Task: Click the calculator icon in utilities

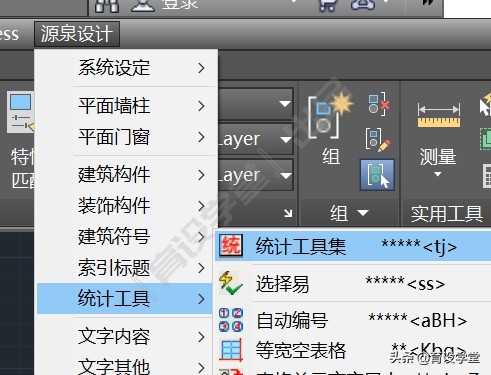Action: pos(487,176)
